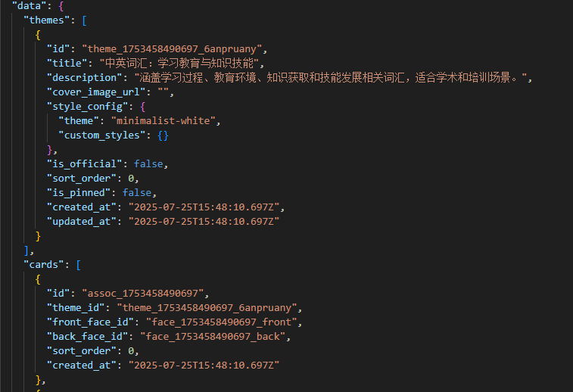This screenshot has height=392, width=573.
Task: Click the closing bracket of themes array
Action: [x=26, y=250]
